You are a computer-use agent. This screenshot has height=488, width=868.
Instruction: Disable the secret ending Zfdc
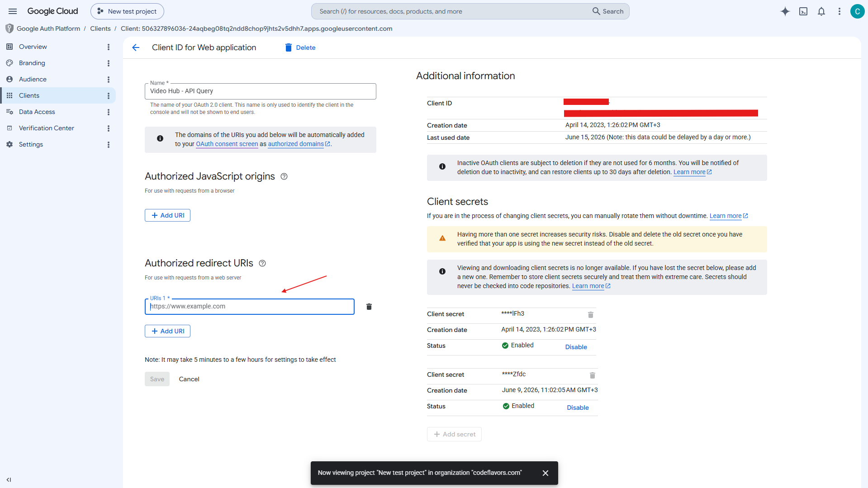pyautogui.click(x=578, y=407)
